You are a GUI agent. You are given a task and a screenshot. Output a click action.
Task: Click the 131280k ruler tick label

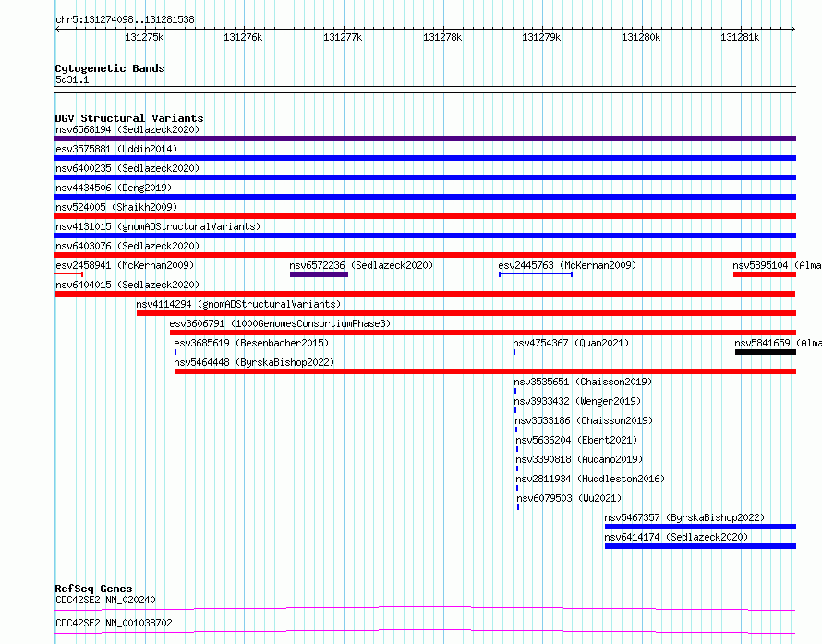tap(641, 37)
